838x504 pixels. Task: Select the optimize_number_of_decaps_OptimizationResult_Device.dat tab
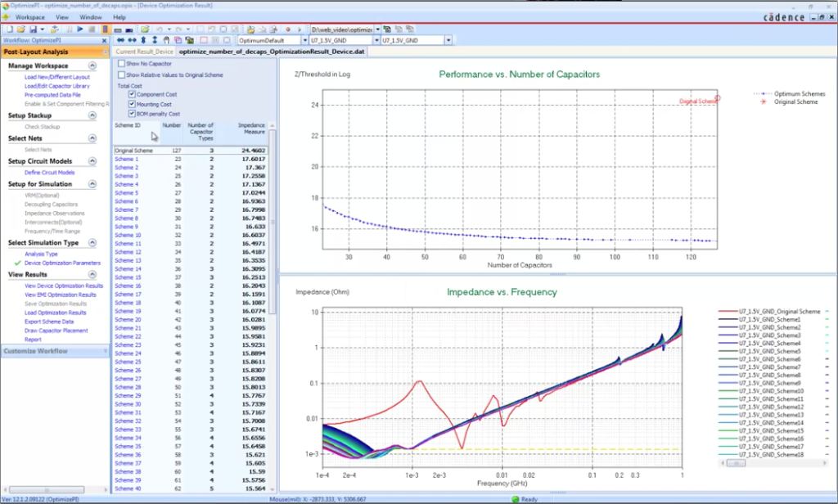click(272, 52)
